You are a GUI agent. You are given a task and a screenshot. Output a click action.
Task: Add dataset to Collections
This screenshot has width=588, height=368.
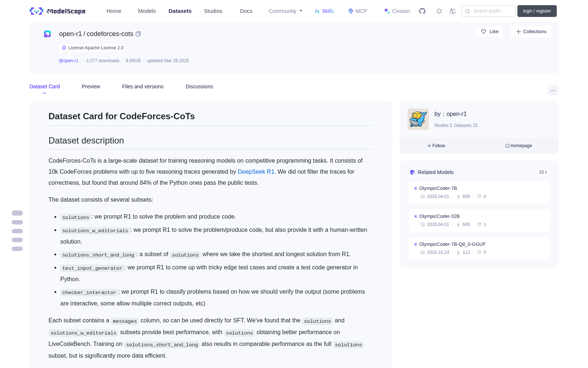[531, 32]
